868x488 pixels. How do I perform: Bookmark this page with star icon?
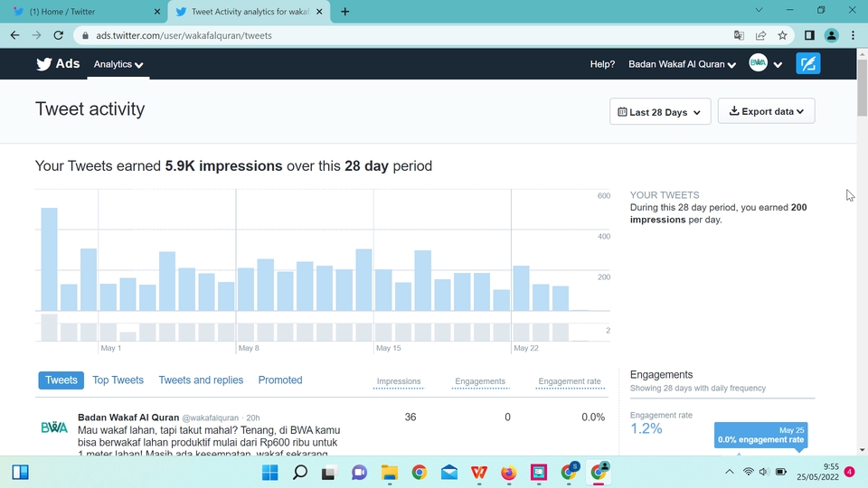(x=782, y=35)
